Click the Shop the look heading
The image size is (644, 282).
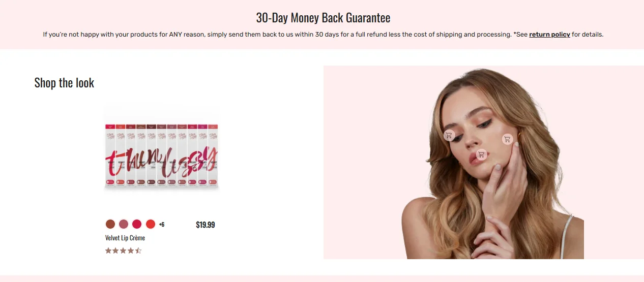tap(64, 83)
